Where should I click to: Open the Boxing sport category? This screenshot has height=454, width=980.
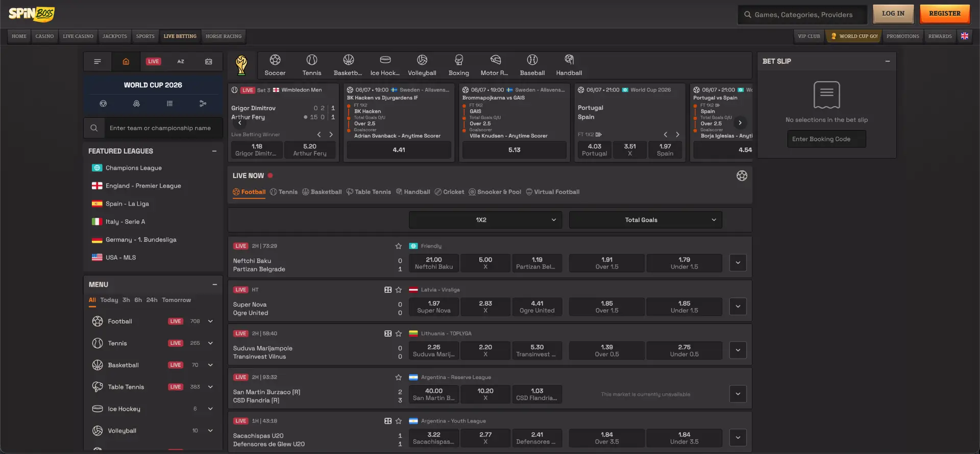coord(458,65)
